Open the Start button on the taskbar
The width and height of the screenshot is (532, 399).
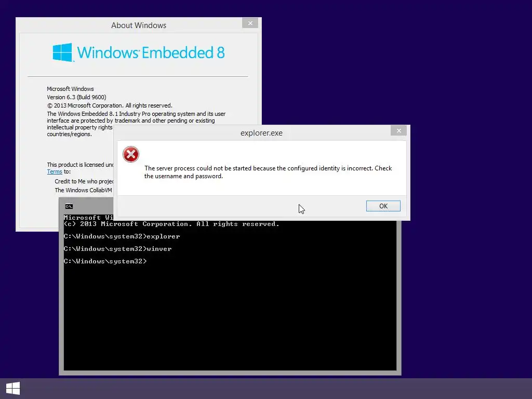pyautogui.click(x=13, y=389)
